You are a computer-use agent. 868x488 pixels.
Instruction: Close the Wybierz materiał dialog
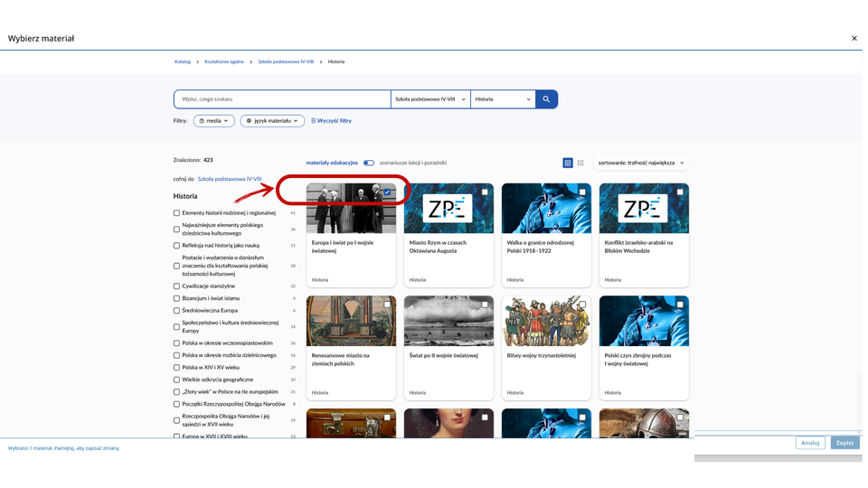click(854, 39)
